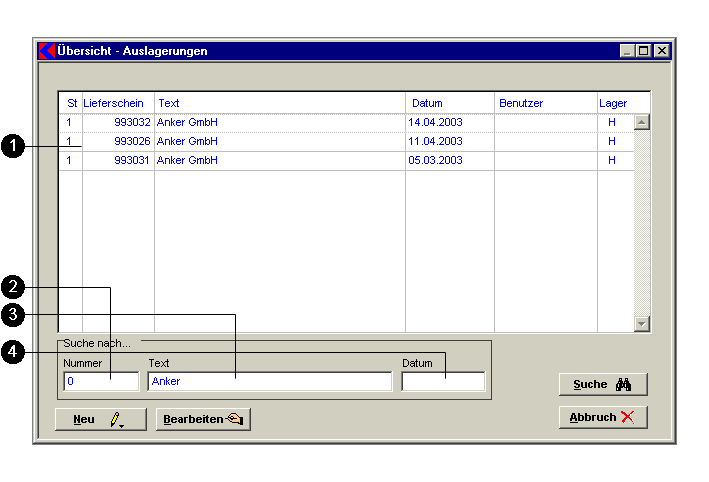Click the Text search field containing Anker

click(269, 381)
